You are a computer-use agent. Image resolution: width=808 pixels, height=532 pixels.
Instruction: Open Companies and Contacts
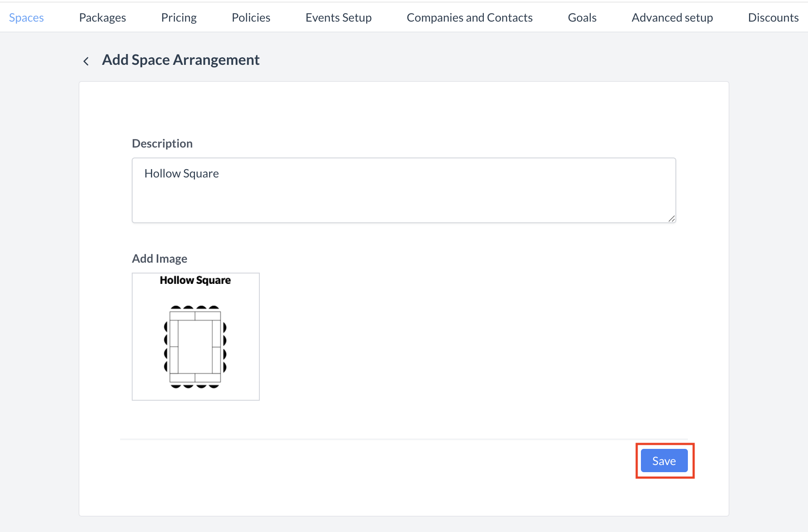click(x=470, y=17)
